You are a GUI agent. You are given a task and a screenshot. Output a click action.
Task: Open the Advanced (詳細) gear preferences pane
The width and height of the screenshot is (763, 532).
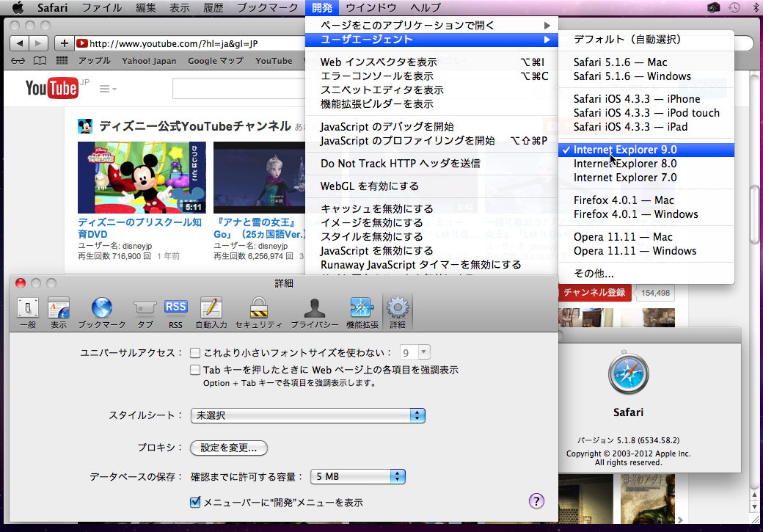(398, 313)
